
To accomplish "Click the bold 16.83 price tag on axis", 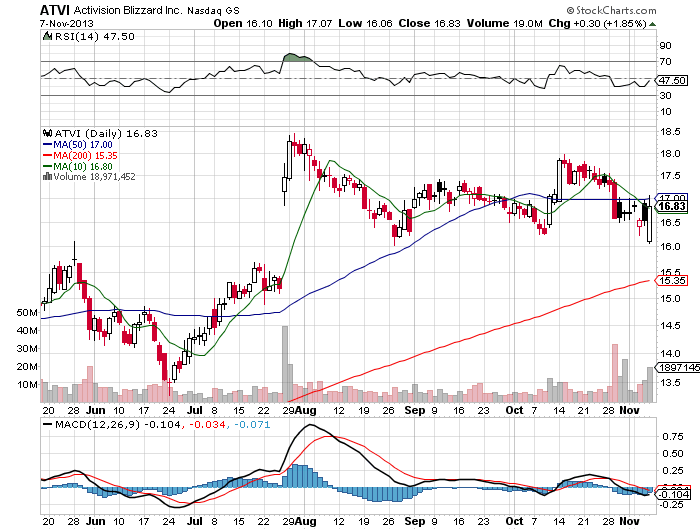I will point(671,206).
